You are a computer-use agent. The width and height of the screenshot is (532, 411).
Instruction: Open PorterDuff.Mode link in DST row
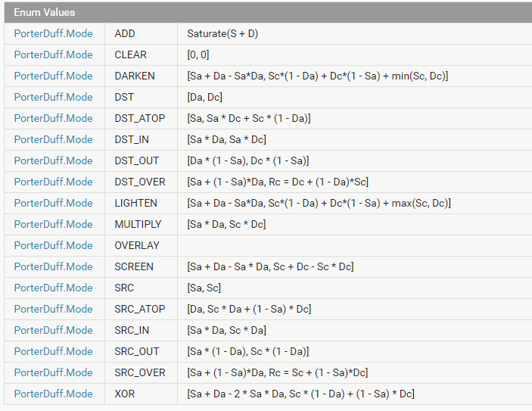click(x=53, y=97)
